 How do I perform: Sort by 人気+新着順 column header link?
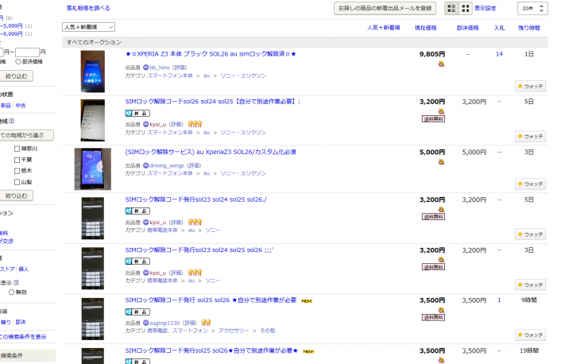click(x=383, y=28)
